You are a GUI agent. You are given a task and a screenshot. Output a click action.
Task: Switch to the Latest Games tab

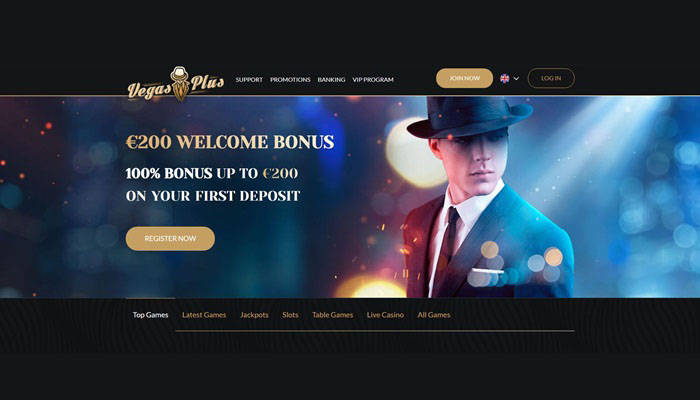pyautogui.click(x=204, y=315)
